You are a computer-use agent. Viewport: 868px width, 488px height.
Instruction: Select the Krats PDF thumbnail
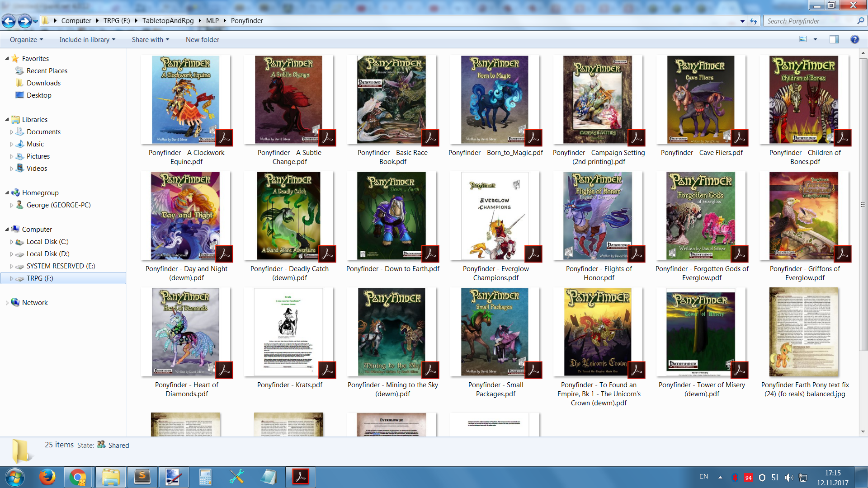tap(289, 332)
